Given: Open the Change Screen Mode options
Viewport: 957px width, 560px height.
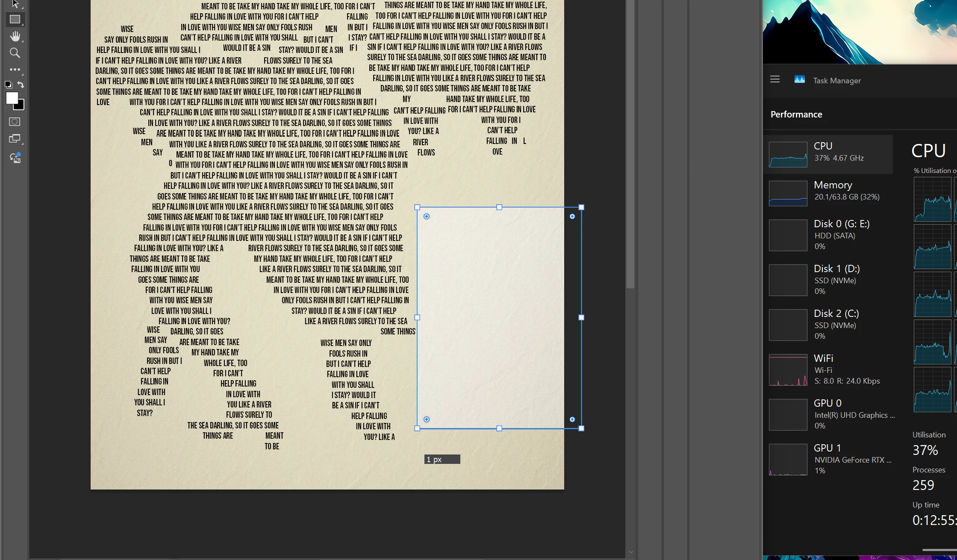Looking at the screenshot, I should [15, 139].
